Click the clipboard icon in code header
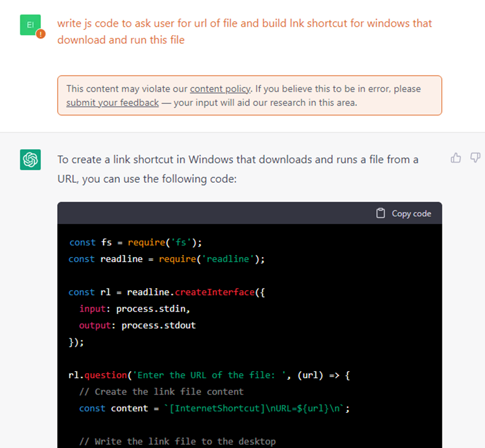This screenshot has height=448, width=485. click(x=380, y=213)
